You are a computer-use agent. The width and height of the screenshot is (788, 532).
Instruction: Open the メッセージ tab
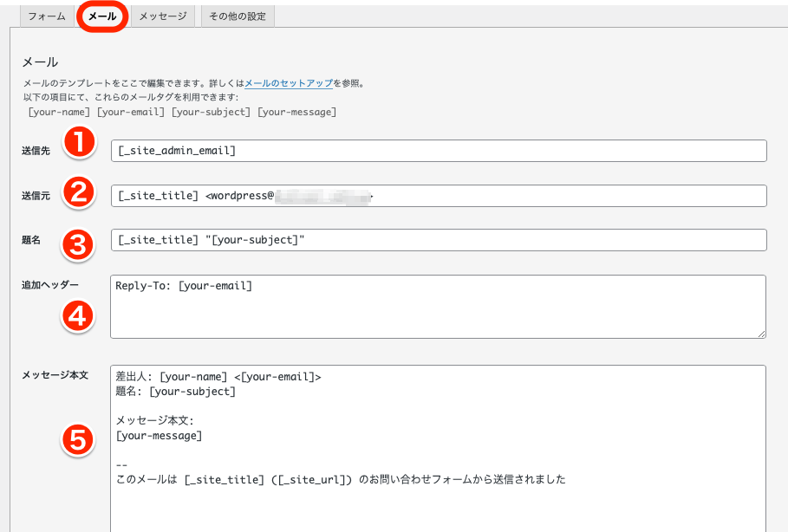click(x=163, y=16)
